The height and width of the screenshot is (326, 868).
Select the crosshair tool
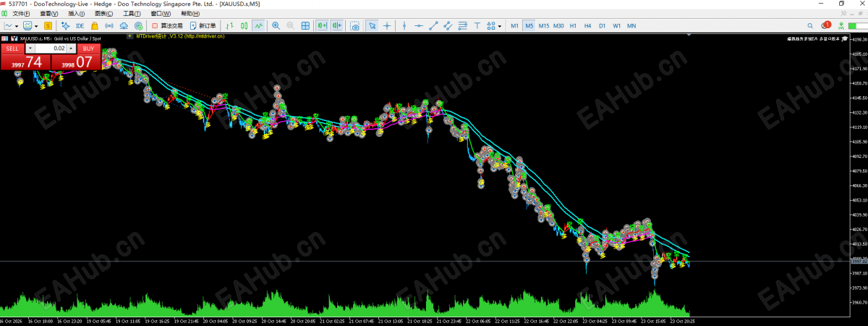pyautogui.click(x=387, y=25)
